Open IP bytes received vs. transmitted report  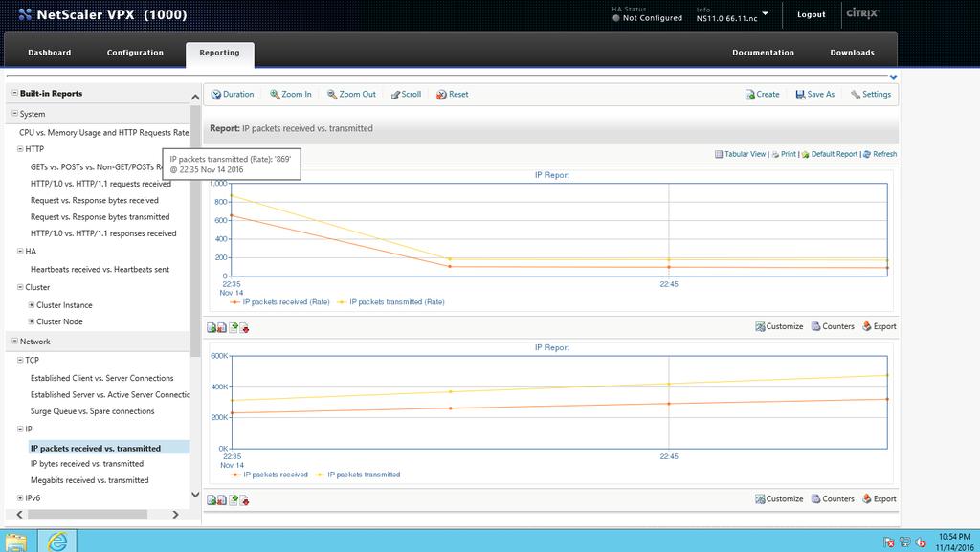87,464
